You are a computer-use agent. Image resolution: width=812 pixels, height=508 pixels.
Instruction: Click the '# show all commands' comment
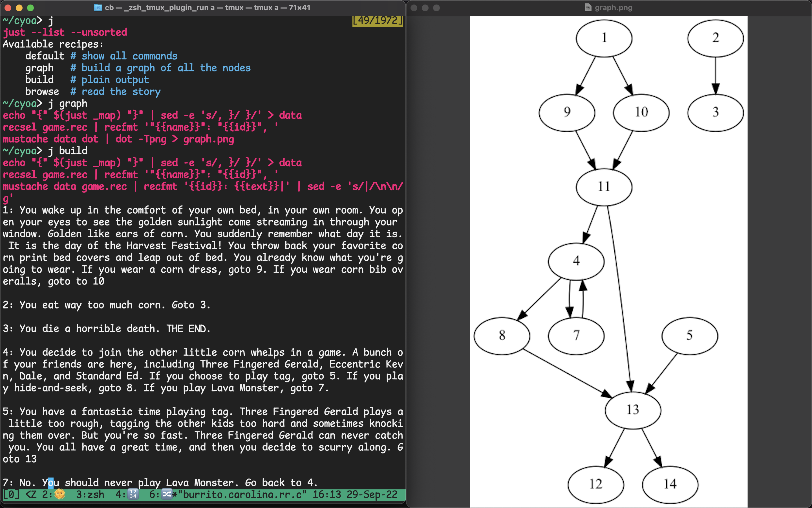[124, 56]
